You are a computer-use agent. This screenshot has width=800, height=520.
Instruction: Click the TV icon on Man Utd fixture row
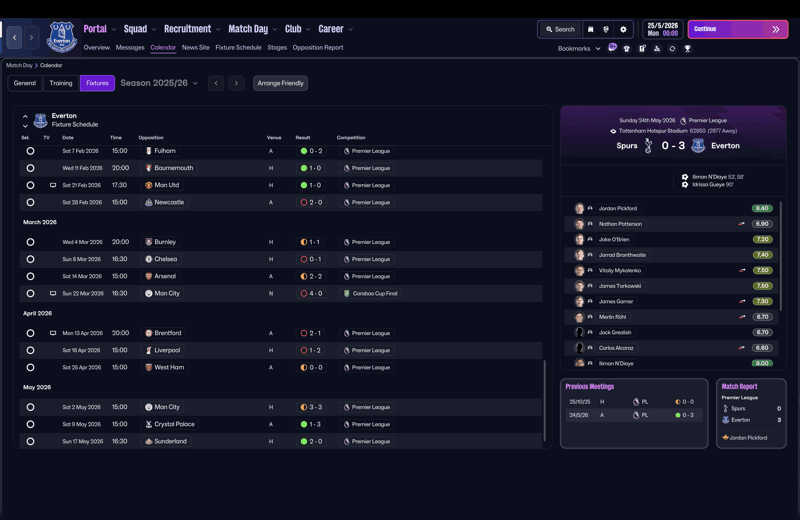coord(53,185)
